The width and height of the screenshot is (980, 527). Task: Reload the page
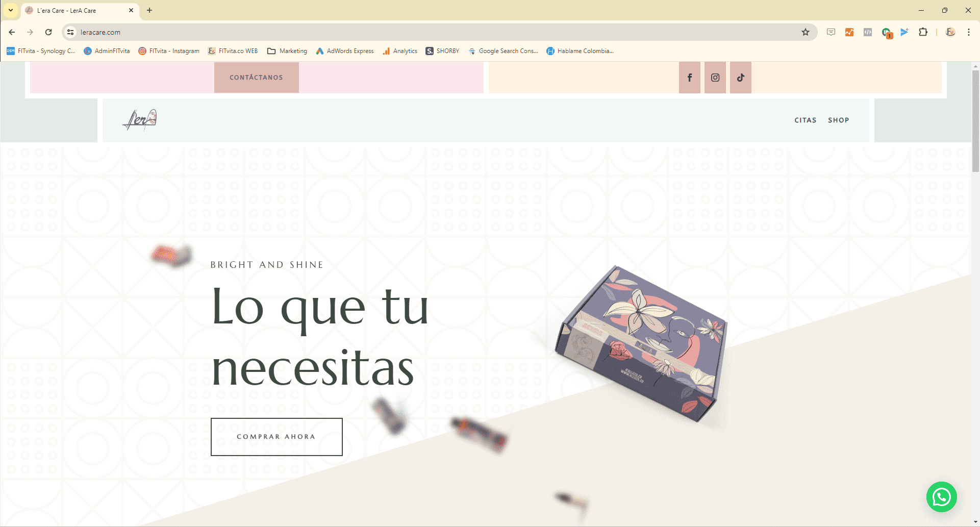pos(48,32)
